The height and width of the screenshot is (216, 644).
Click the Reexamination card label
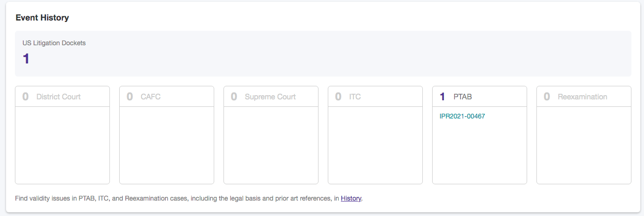click(x=582, y=97)
